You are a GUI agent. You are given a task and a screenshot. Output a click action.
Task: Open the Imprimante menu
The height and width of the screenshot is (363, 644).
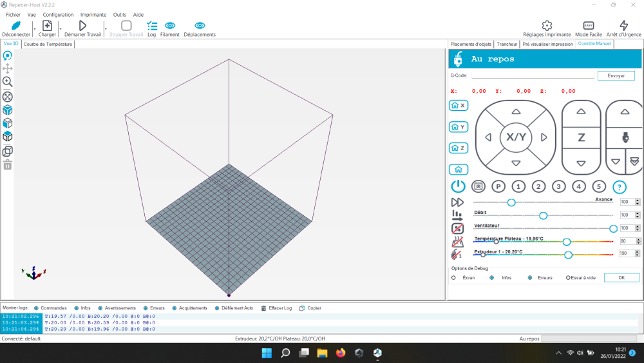(x=93, y=14)
